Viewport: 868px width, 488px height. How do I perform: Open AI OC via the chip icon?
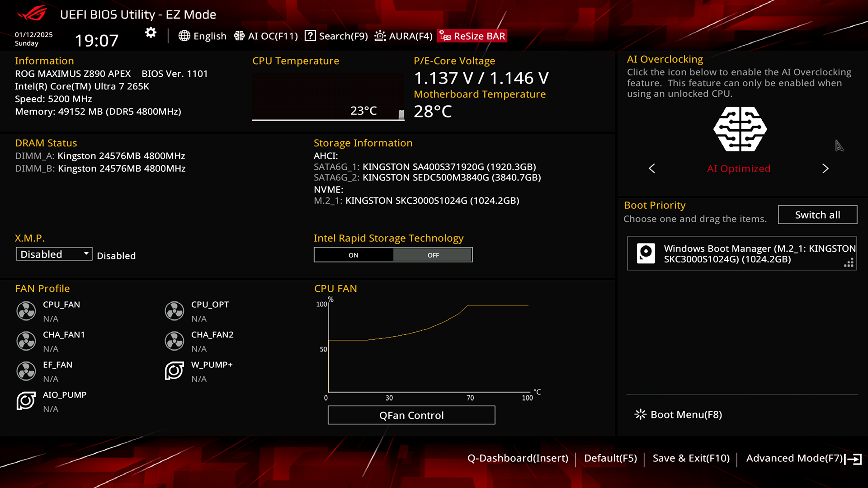(x=239, y=36)
